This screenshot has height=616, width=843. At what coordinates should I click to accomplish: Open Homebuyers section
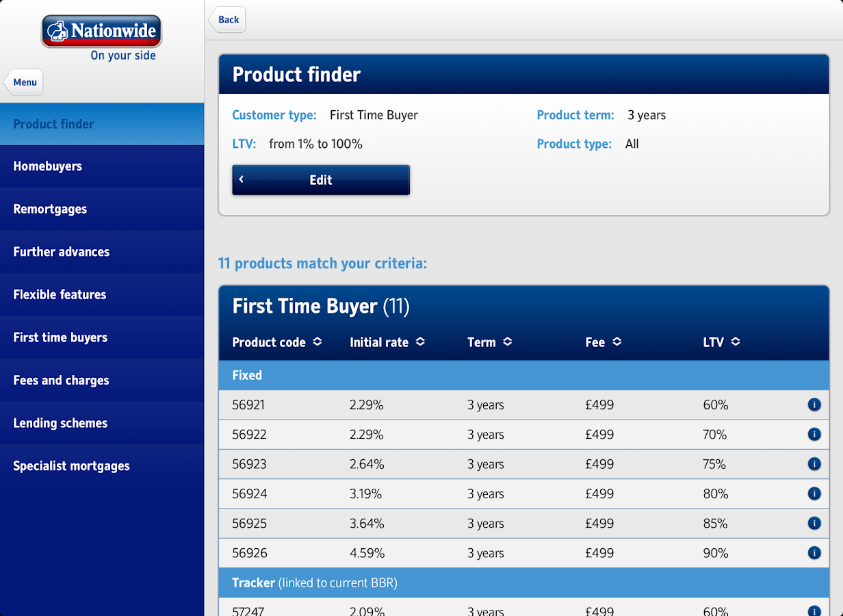(102, 166)
